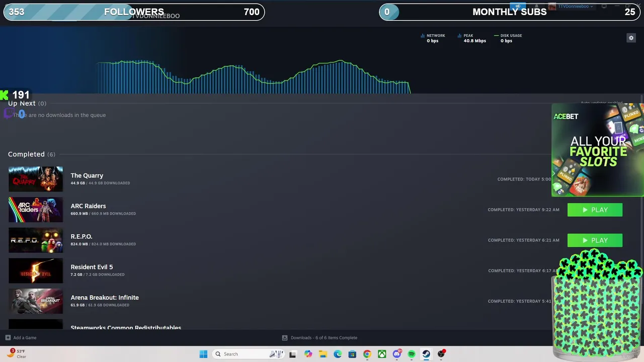Click '660.9 MB Downloaded' size text
644x362 pixels.
[103, 214]
